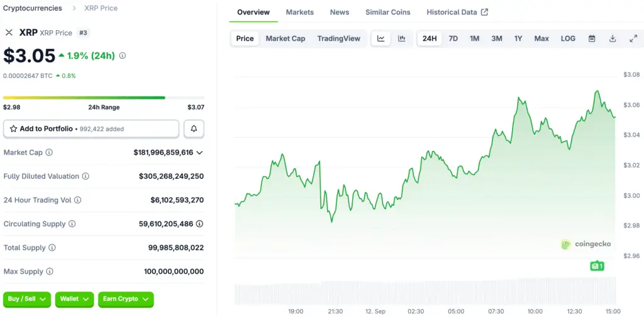Viewport: 644px width, 316px height.
Task: Click Max Supply info icon
Action: (x=50, y=271)
